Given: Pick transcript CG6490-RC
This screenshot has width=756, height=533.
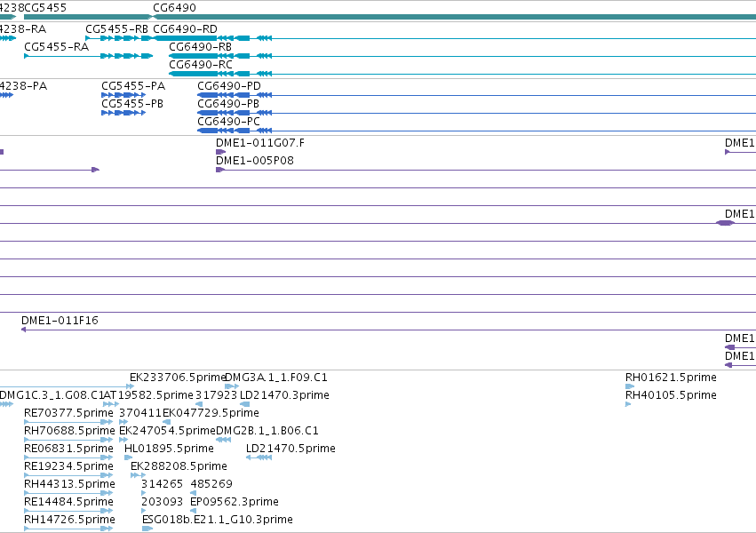Looking at the screenshot, I should (x=462, y=74).
